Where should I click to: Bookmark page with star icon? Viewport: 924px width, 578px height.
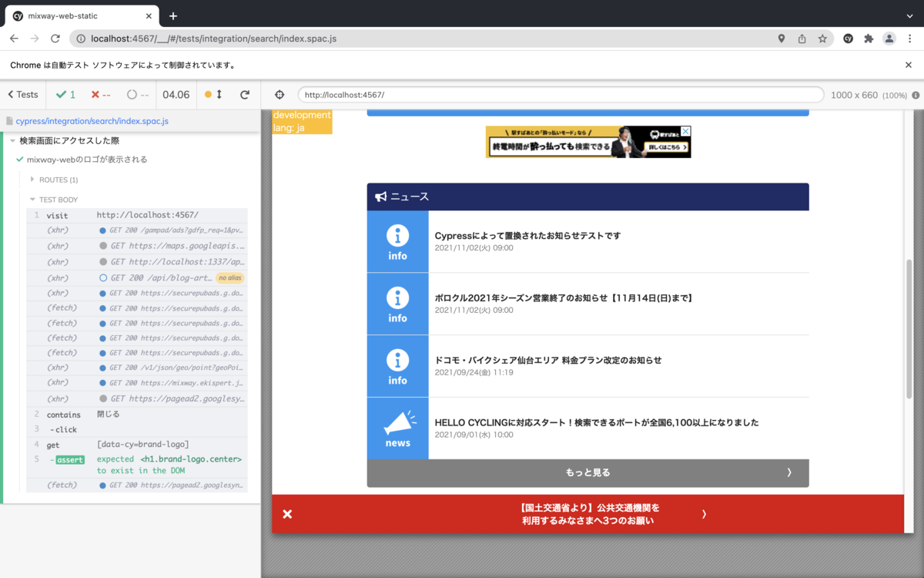click(822, 39)
